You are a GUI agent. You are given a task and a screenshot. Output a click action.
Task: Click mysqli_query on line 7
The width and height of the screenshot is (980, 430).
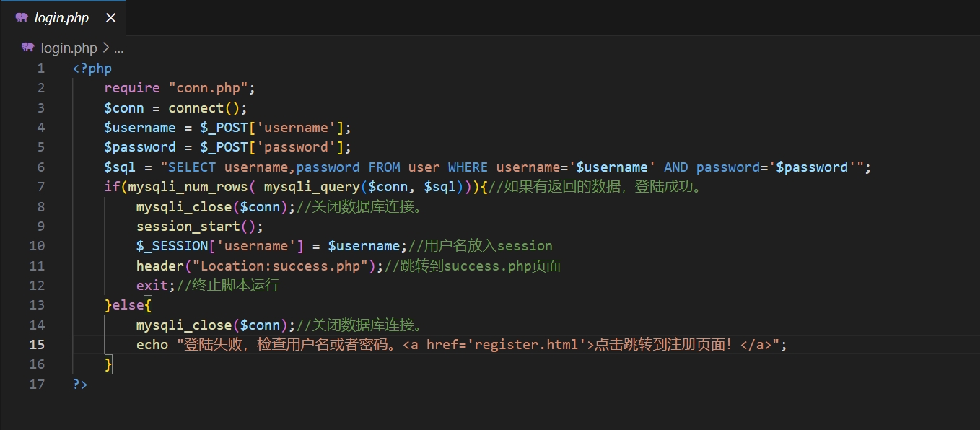pos(312,187)
